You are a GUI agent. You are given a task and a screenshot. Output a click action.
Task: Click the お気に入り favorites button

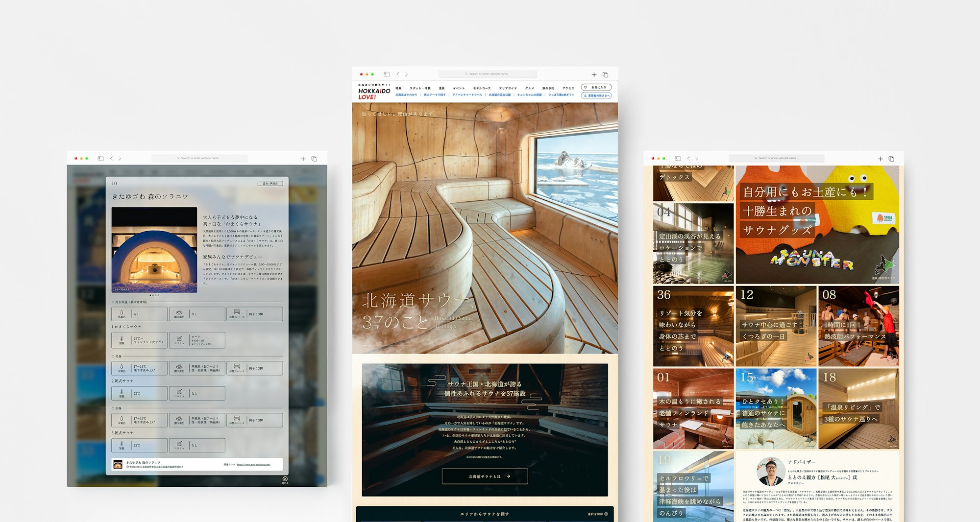click(596, 87)
